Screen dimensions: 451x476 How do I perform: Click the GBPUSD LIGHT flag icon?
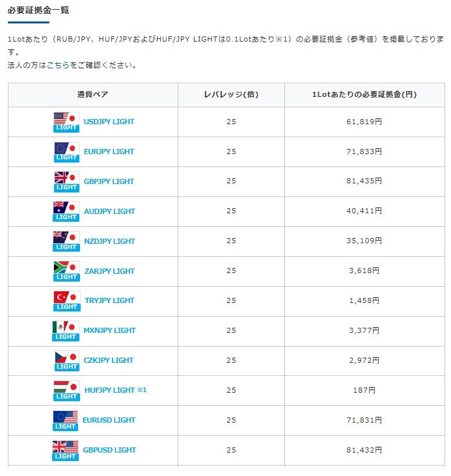(66, 450)
